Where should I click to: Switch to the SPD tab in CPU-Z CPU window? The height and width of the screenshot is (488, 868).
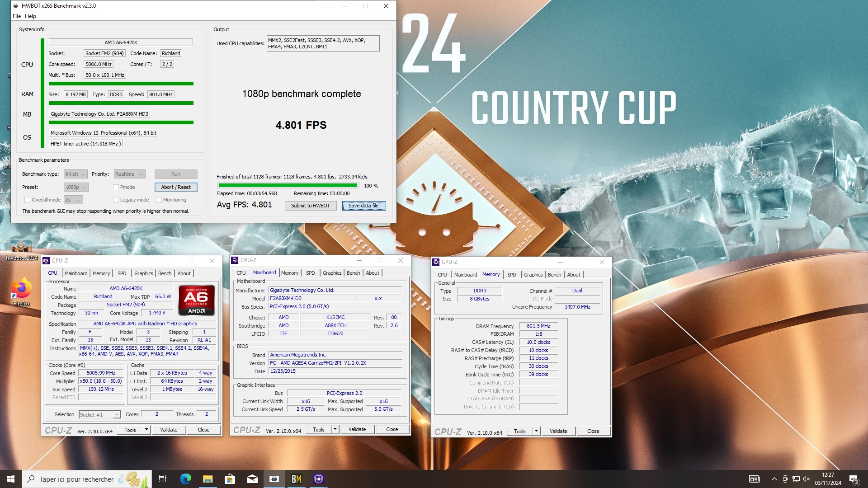122,273
